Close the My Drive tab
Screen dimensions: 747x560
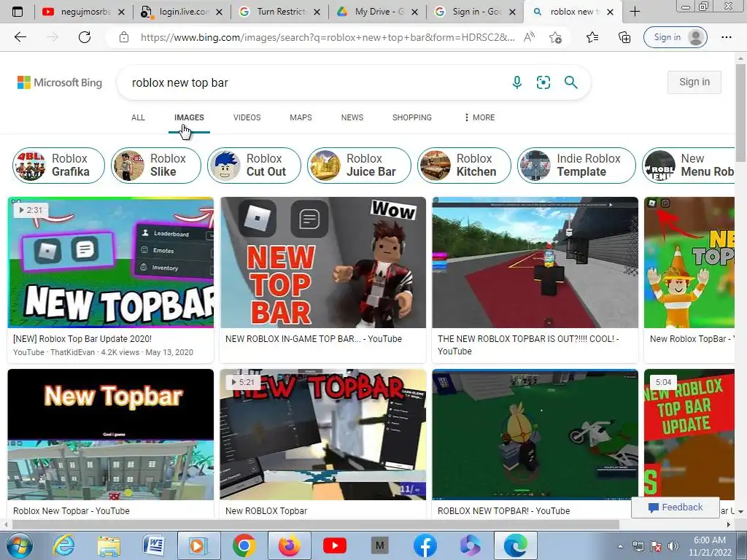click(x=415, y=12)
